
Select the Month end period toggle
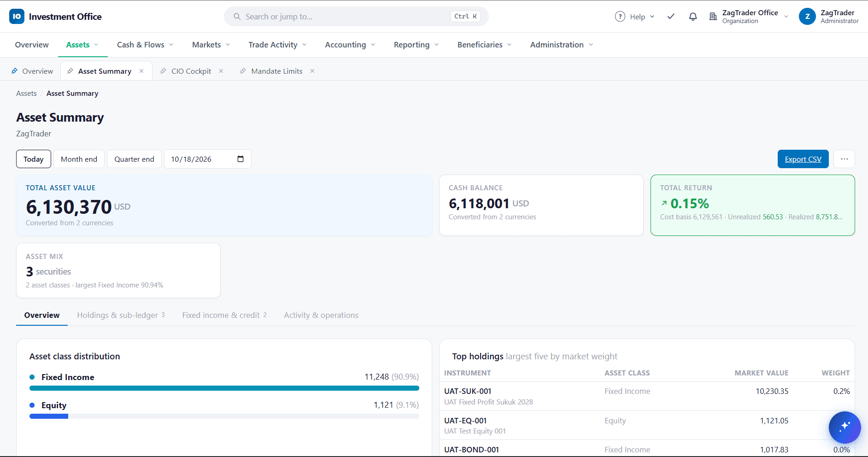pyautogui.click(x=79, y=159)
